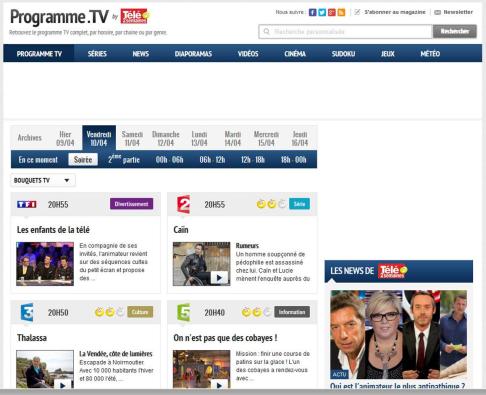Click the Thalassa rating smiley faces

pos(109,312)
